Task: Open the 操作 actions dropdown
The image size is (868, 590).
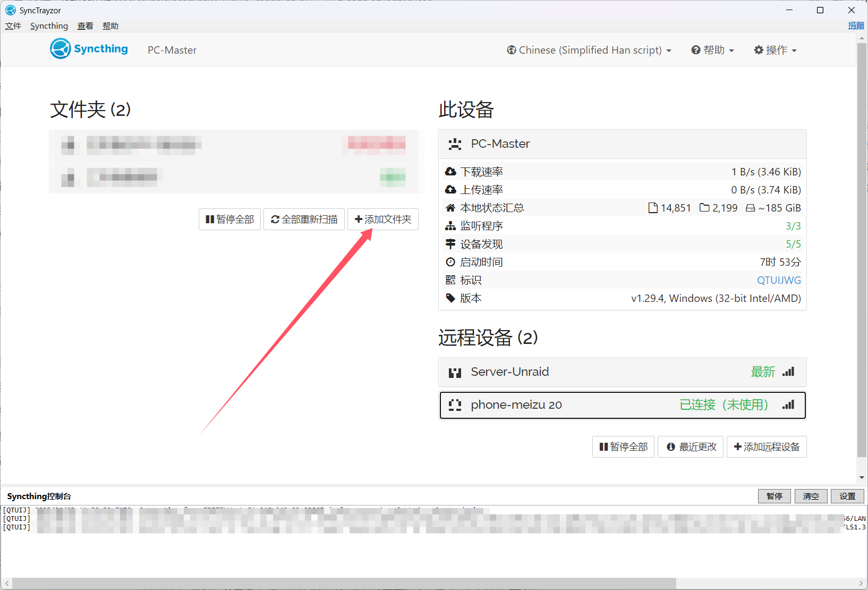Action: [776, 50]
